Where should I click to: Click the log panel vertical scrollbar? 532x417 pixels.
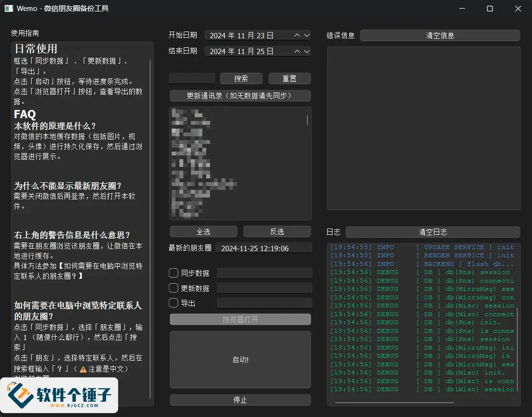click(518, 349)
